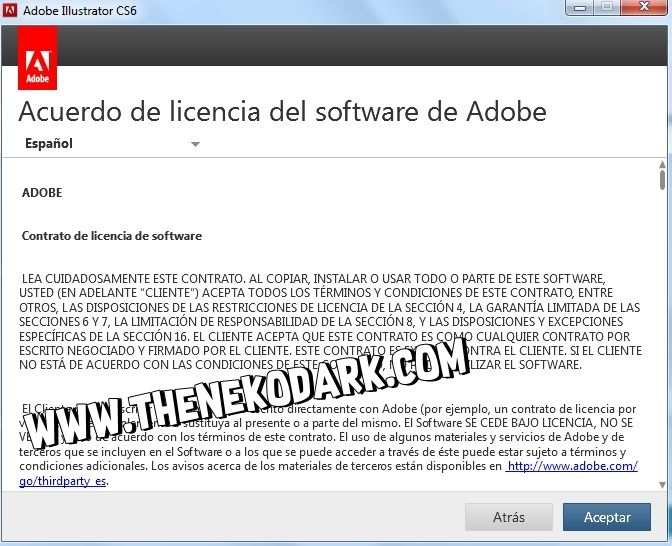Click the Illustrator icon in title bar

click(x=10, y=9)
